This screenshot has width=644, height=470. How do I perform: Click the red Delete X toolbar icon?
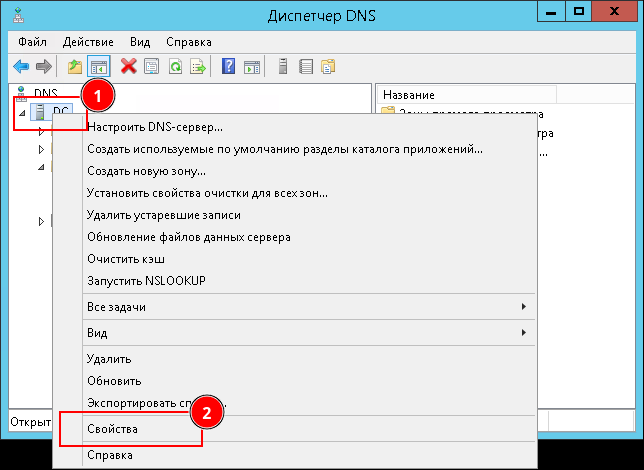tap(128, 67)
